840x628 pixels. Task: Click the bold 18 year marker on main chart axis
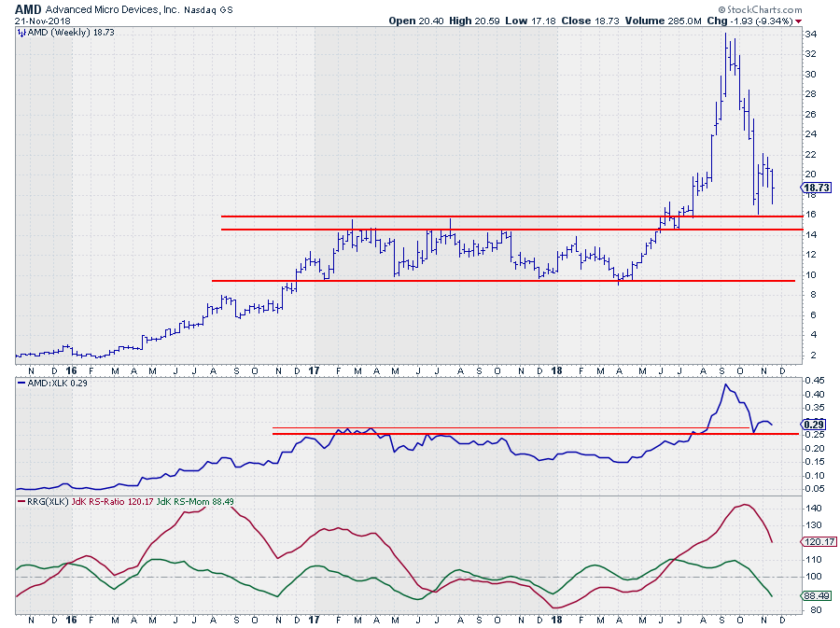coord(557,370)
